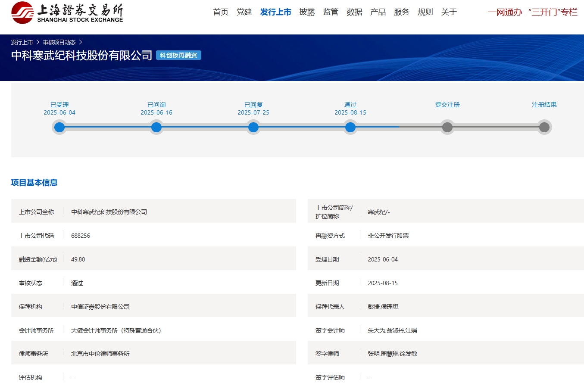The image size is (584, 392).
Task: Open the 服务 menu item
Action: (402, 12)
